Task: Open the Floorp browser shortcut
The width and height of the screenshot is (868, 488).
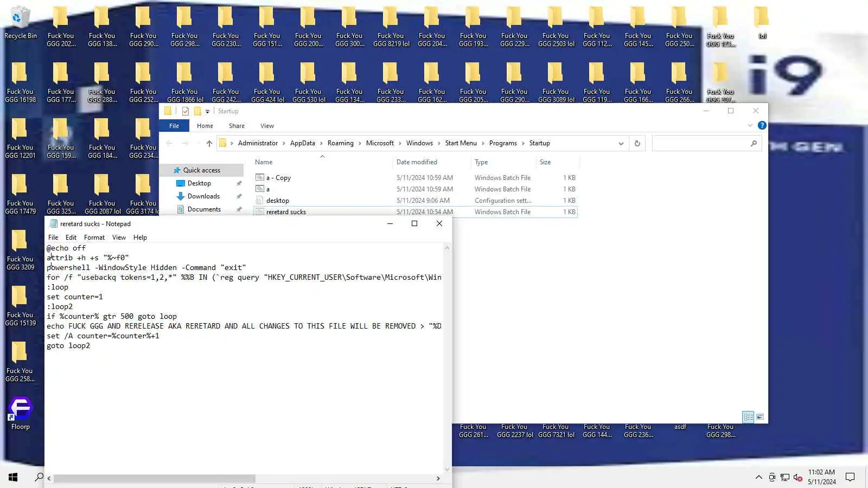Action: (21, 413)
